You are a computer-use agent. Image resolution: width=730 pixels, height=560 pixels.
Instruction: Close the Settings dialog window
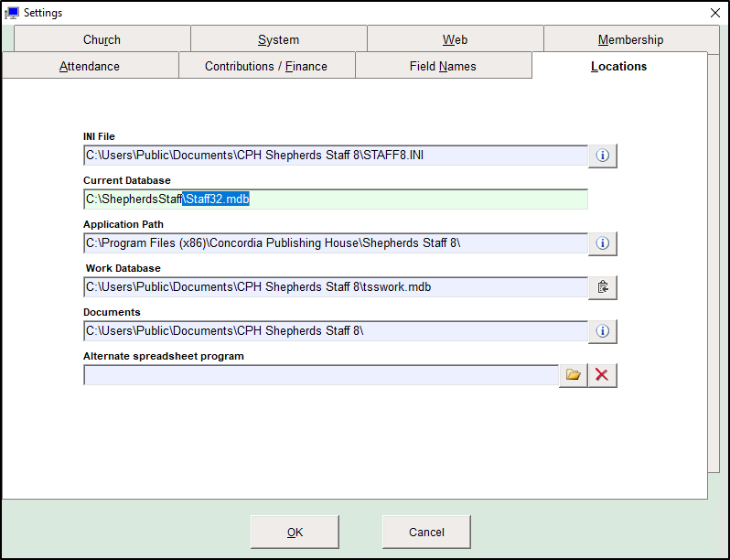click(x=714, y=13)
